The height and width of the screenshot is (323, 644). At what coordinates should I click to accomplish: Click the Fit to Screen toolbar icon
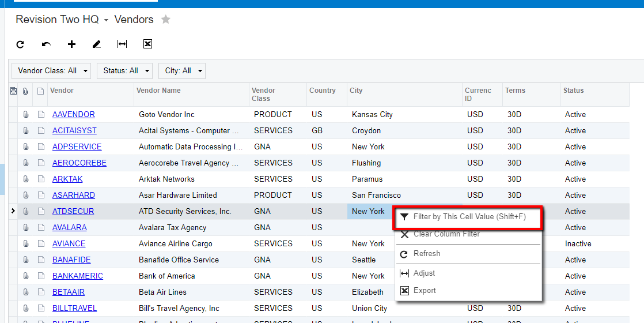pos(122,44)
